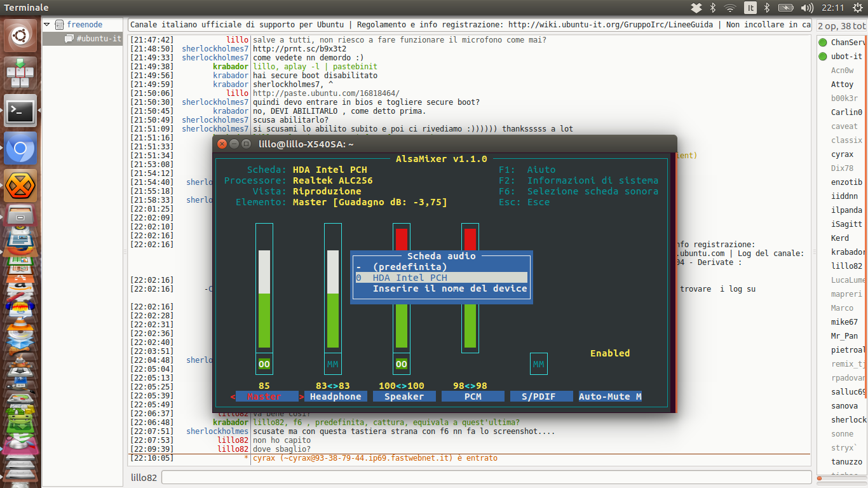Select the #ubuntu-it channel
This screenshot has width=868, height=488.
pos(98,39)
